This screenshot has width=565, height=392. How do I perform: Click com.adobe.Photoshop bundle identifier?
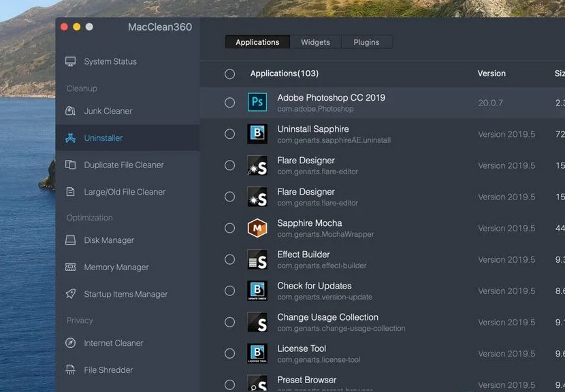pyautogui.click(x=315, y=109)
